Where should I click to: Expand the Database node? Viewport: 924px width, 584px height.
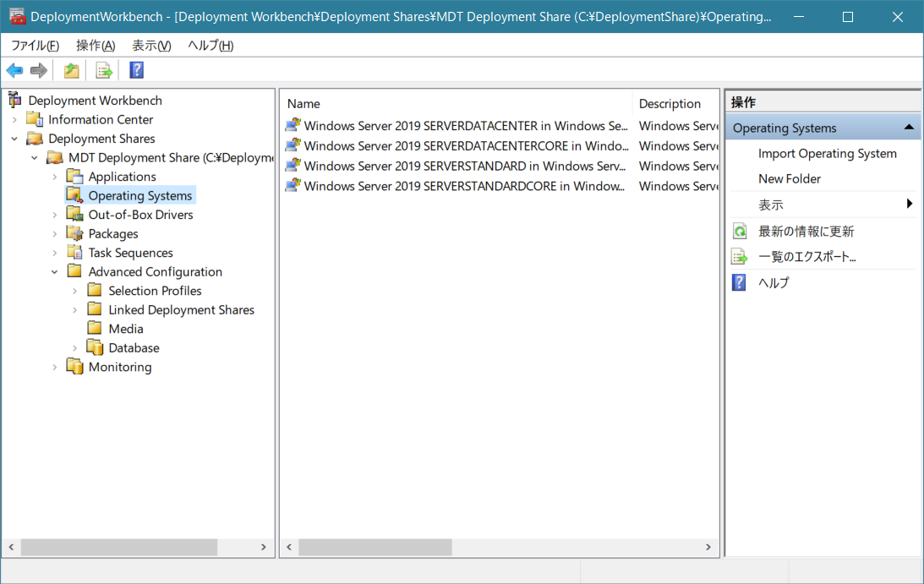coord(75,348)
